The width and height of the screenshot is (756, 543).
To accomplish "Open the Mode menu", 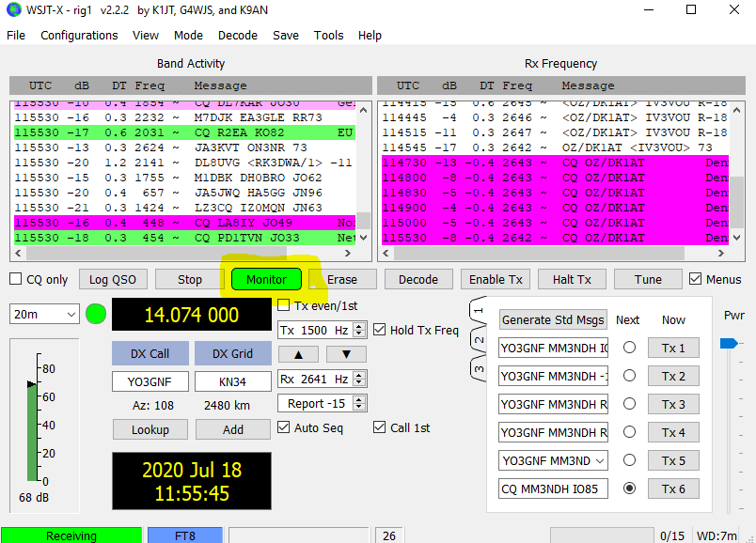I will click(x=188, y=35).
